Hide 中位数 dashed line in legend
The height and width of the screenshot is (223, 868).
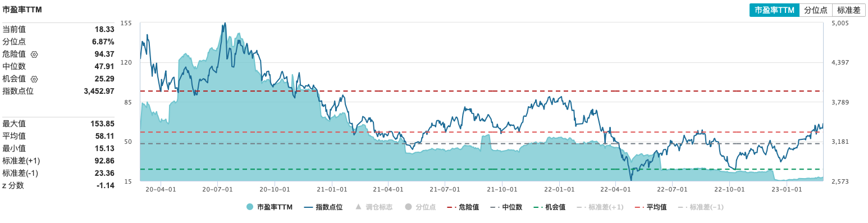click(x=506, y=207)
